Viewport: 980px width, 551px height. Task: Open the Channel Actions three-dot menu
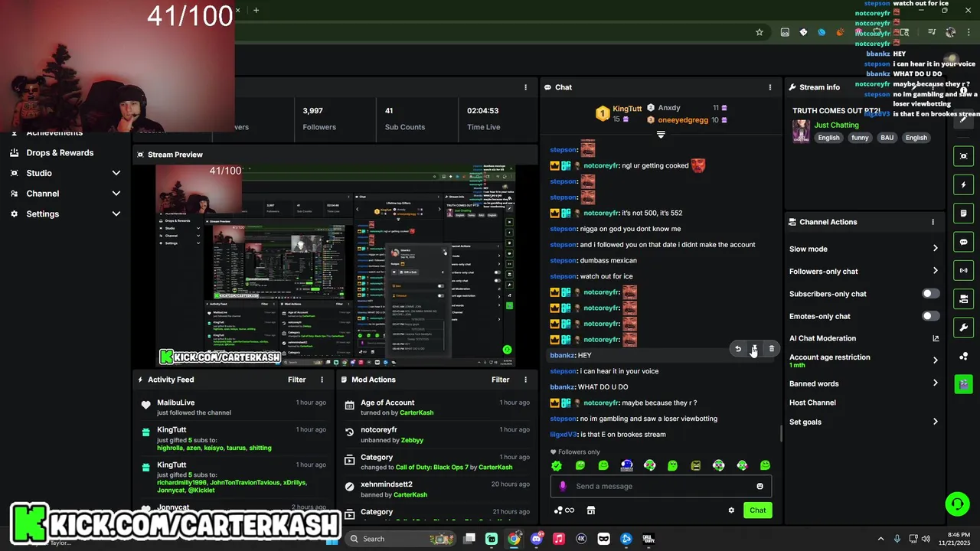click(933, 222)
